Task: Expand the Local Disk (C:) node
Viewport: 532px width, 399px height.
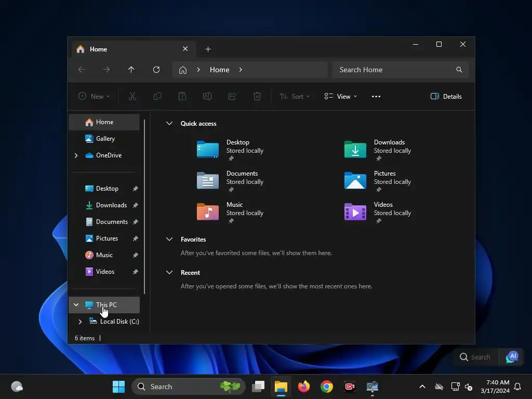Action: click(x=81, y=322)
